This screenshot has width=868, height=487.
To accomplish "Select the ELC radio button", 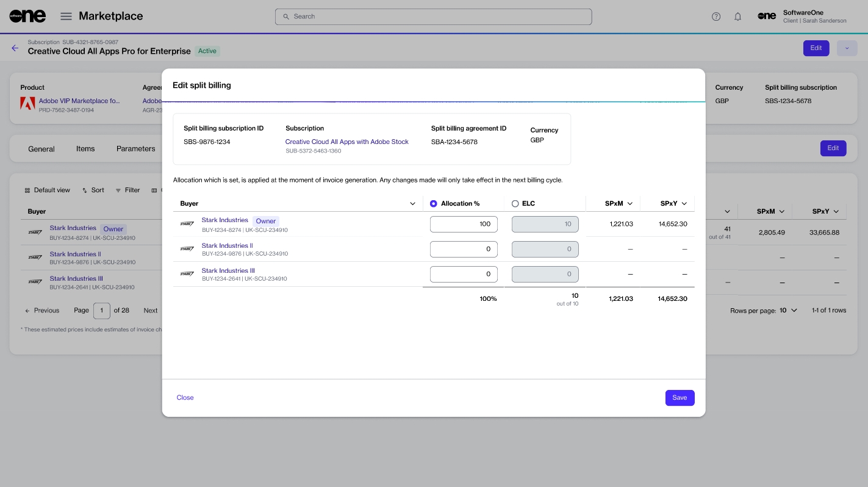I will [515, 204].
